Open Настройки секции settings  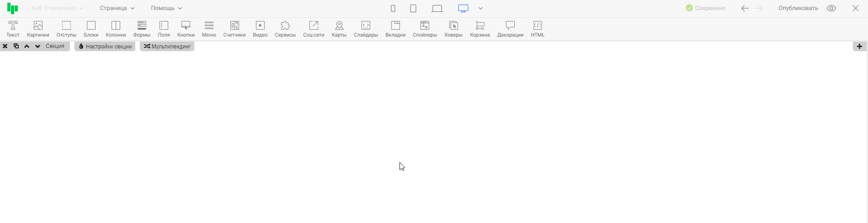click(105, 46)
